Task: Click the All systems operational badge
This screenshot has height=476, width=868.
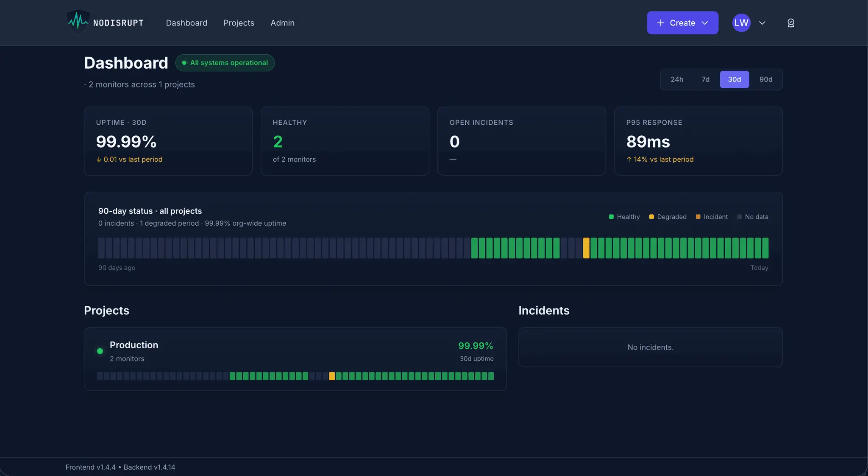Action: 225,63
